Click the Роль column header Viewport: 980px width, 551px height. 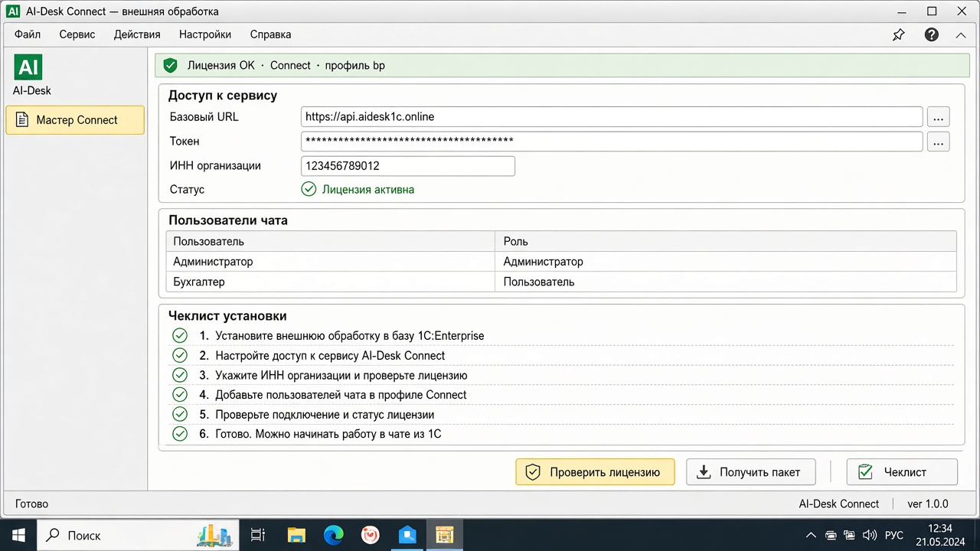coord(726,241)
